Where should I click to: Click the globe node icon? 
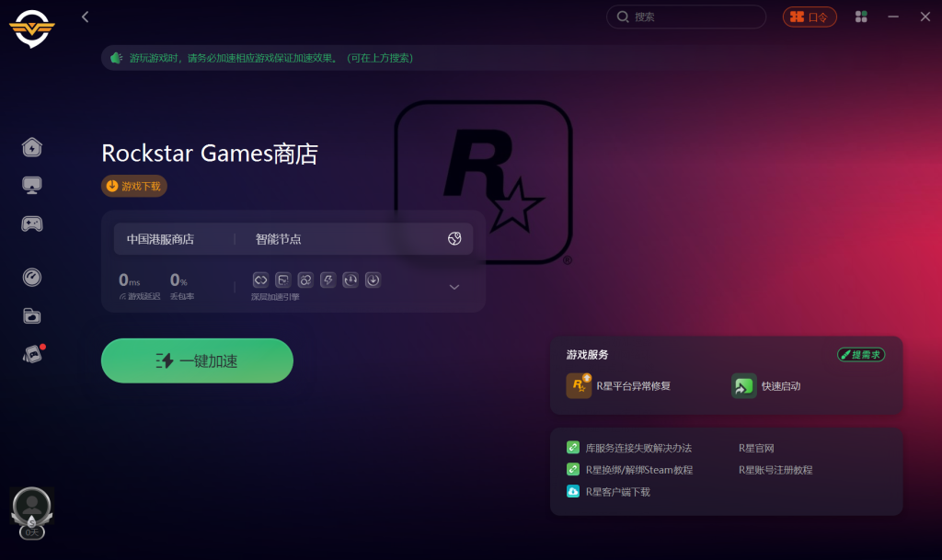pyautogui.click(x=454, y=239)
